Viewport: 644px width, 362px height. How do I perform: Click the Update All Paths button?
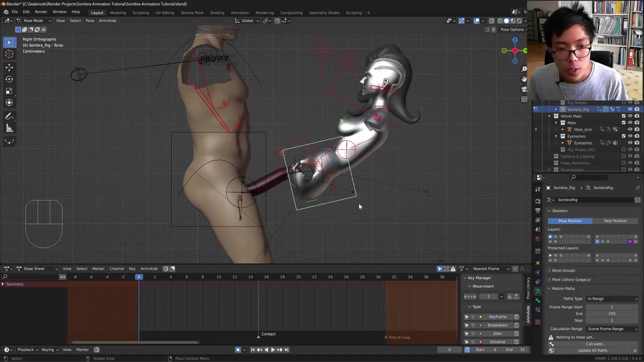592,350
